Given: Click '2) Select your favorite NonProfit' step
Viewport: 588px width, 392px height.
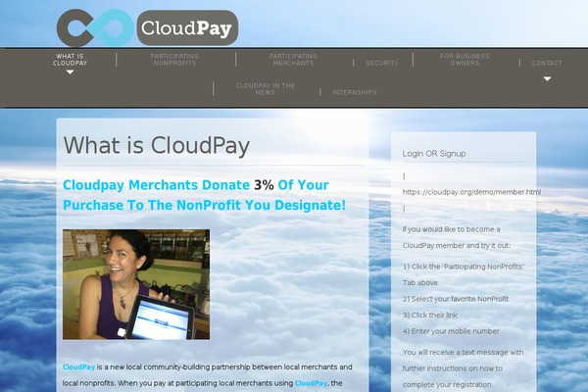Looking at the screenshot, I should click(x=456, y=299).
